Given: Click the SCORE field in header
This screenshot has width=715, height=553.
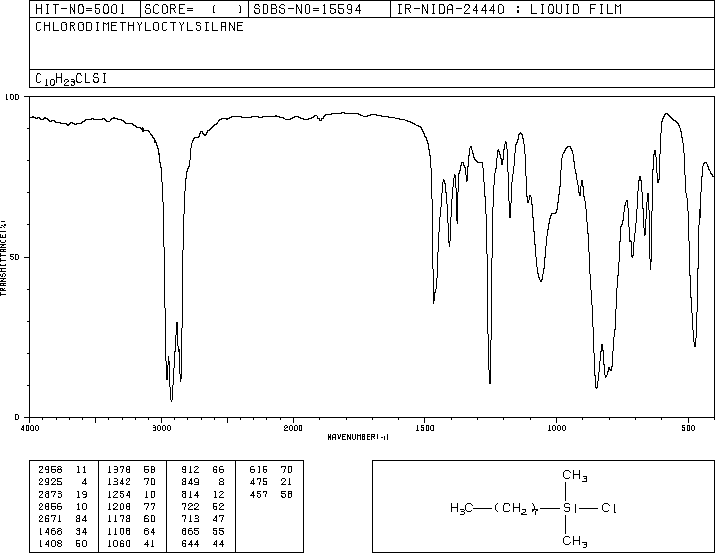Looking at the screenshot, I should pyautogui.click(x=193, y=9).
